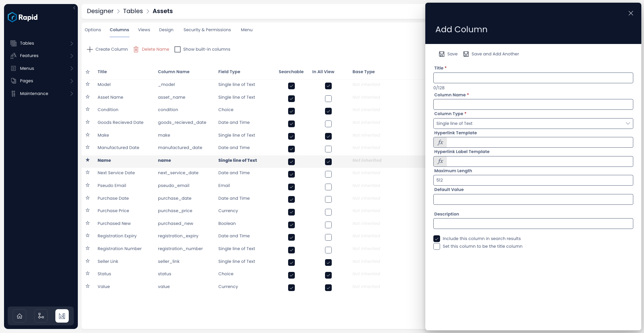644x333 pixels.
Task: Select the Designer ruler icon in bottom bar
Action: pyautogui.click(x=62, y=316)
